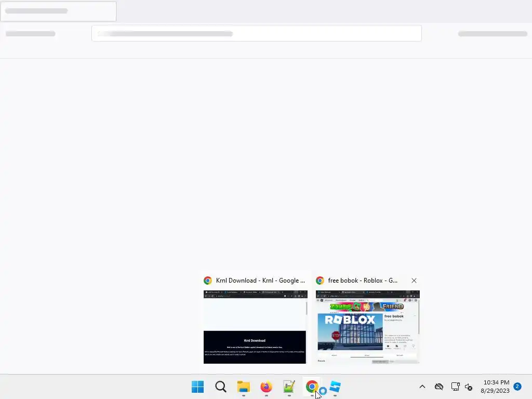Viewport: 532px width, 399px height.
Task: Switch to Krnl Download Chrome window thumbnail
Action: pos(255,327)
